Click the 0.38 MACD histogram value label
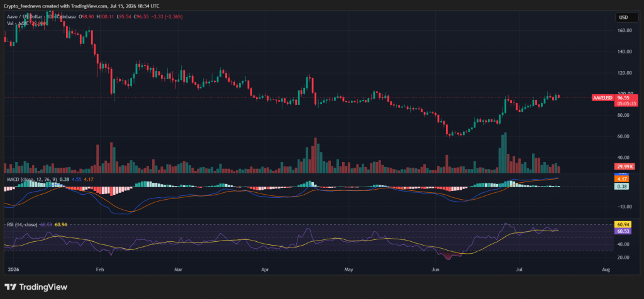Image resolution: width=644 pixels, height=299 pixels. pos(621,187)
